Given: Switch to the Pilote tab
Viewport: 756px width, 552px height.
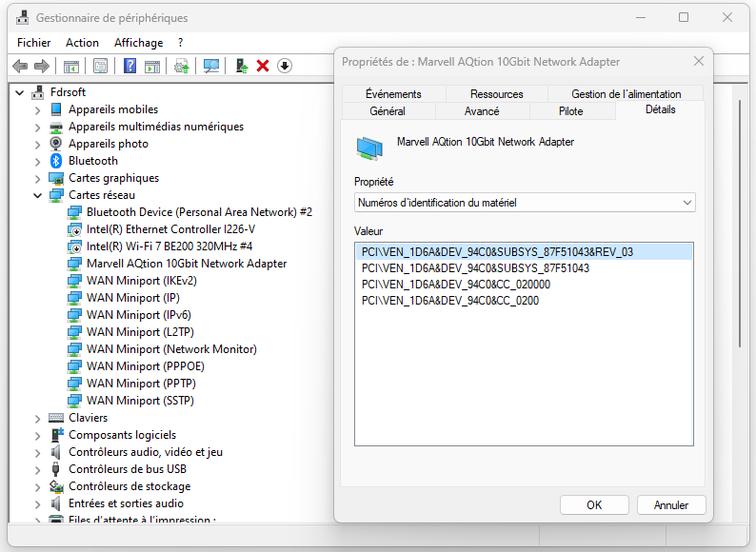Looking at the screenshot, I should [571, 111].
